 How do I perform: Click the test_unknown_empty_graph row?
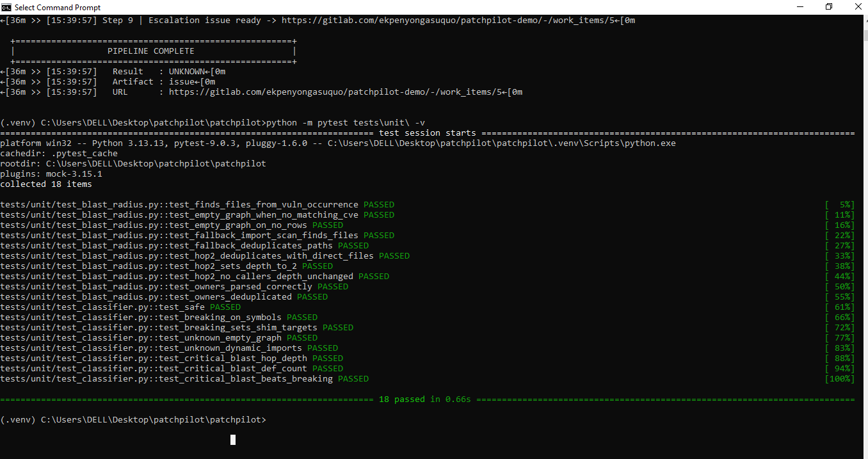[x=428, y=338]
